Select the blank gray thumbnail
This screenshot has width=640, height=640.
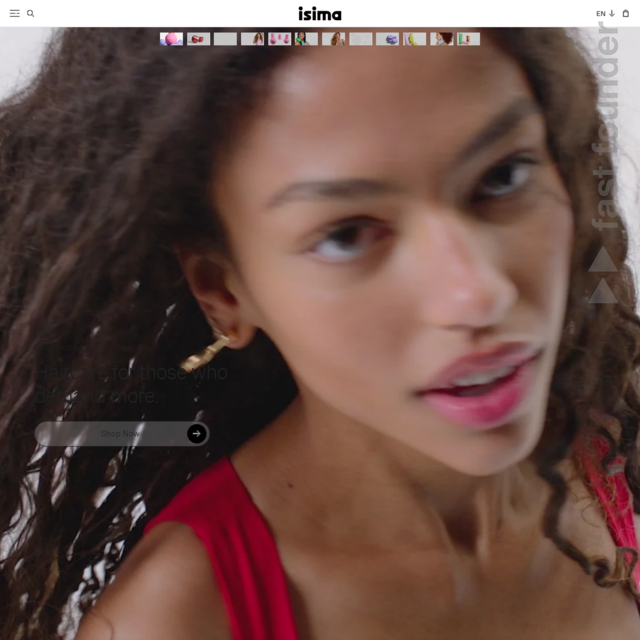225,39
